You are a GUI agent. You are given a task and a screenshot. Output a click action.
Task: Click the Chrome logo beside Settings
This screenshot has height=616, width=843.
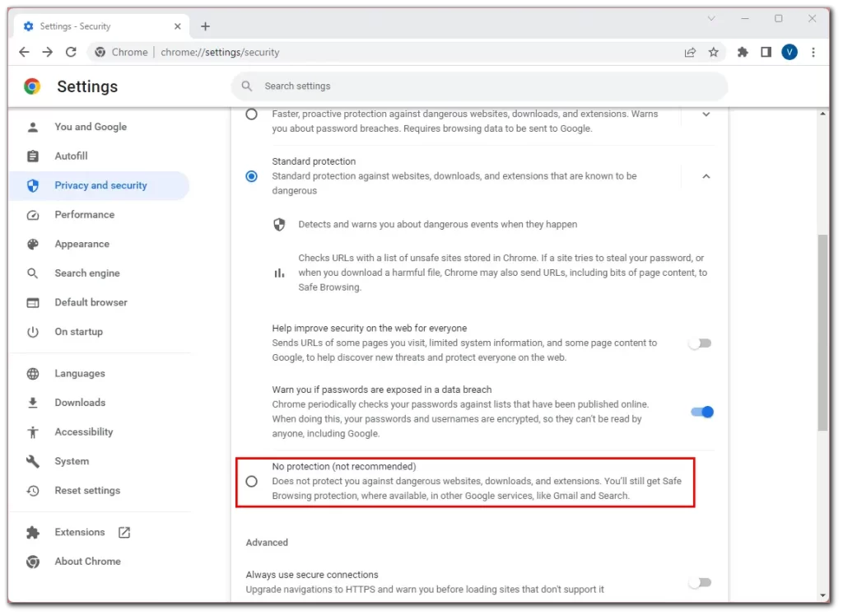coord(32,86)
